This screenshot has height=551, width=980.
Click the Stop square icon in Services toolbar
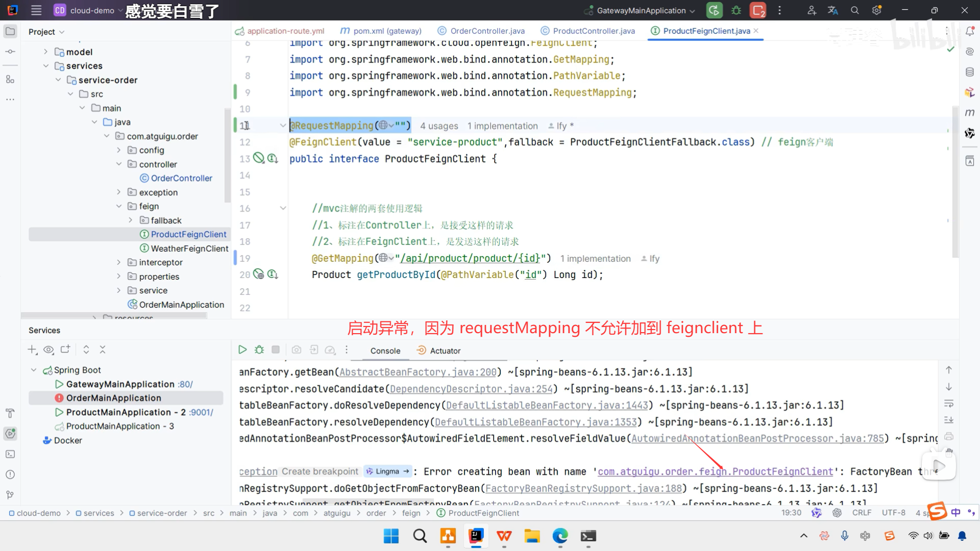click(276, 350)
